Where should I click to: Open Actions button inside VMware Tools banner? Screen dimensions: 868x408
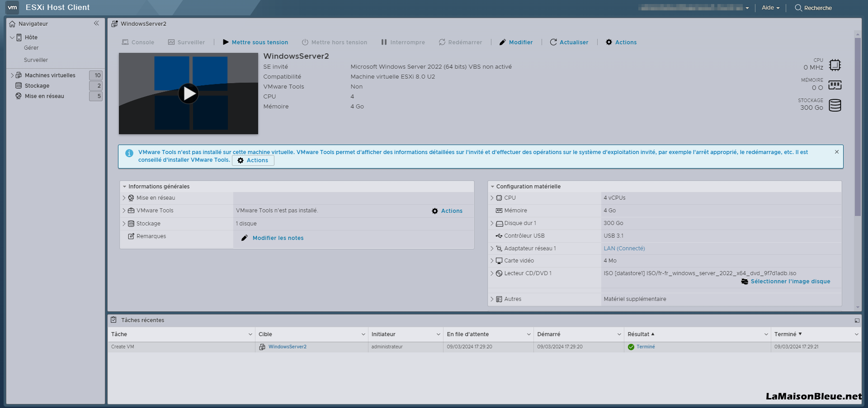pos(253,160)
